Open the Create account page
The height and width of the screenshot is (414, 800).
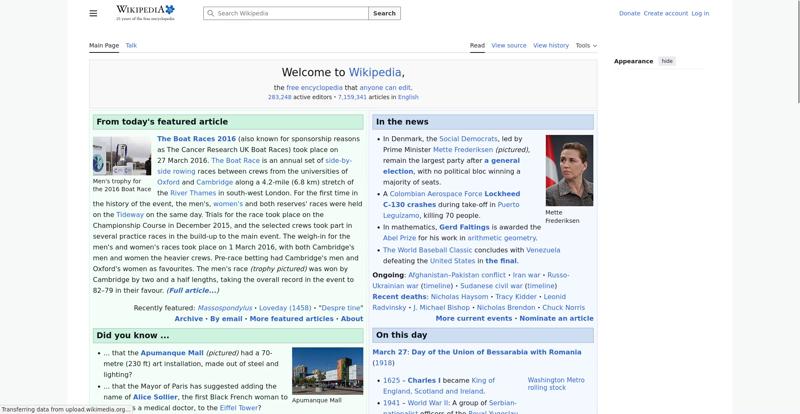pos(665,13)
